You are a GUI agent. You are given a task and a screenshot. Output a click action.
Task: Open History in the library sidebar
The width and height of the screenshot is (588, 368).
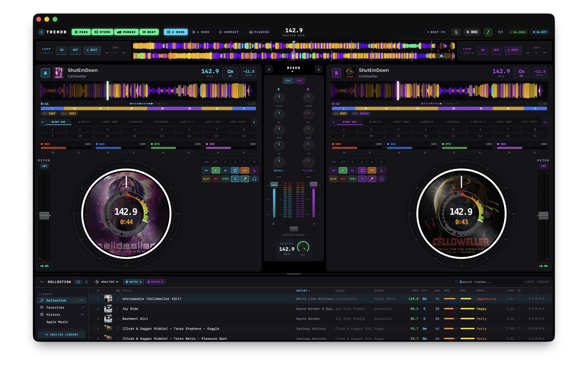pyautogui.click(x=61, y=314)
